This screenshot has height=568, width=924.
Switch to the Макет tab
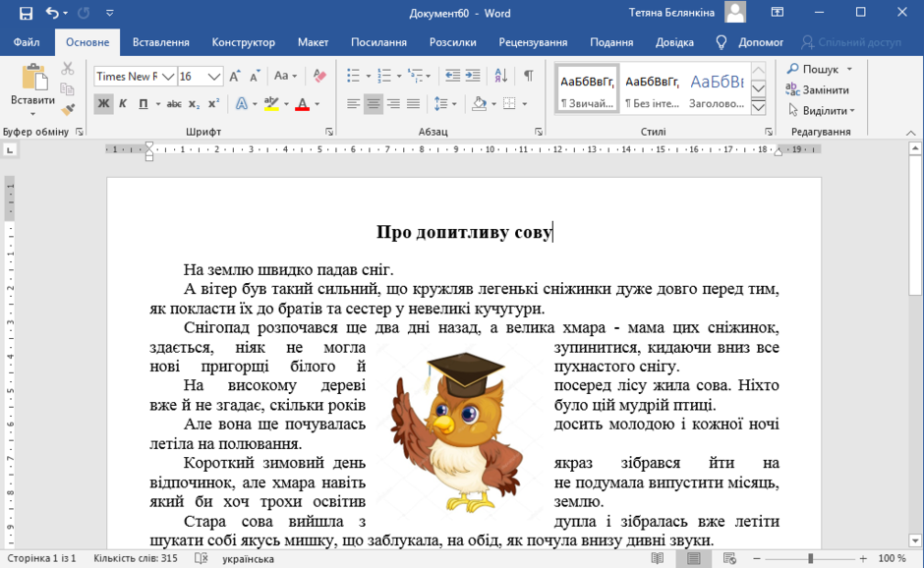tap(313, 42)
